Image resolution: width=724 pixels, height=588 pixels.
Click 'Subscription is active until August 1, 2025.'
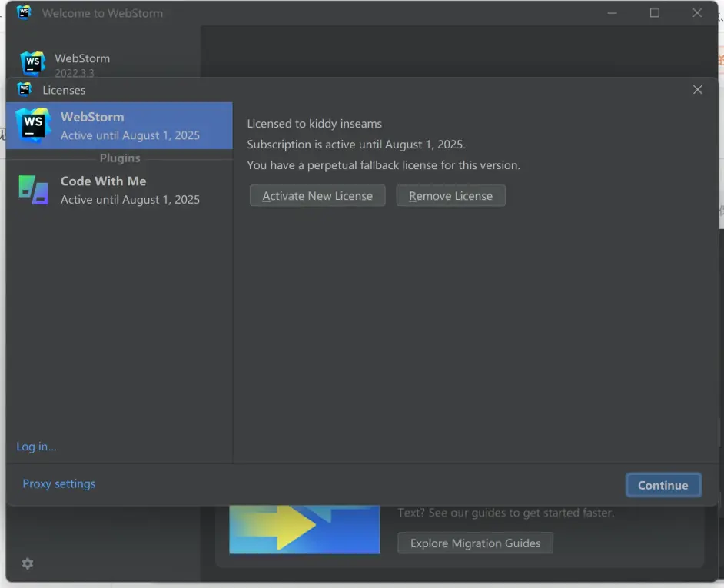pos(356,145)
